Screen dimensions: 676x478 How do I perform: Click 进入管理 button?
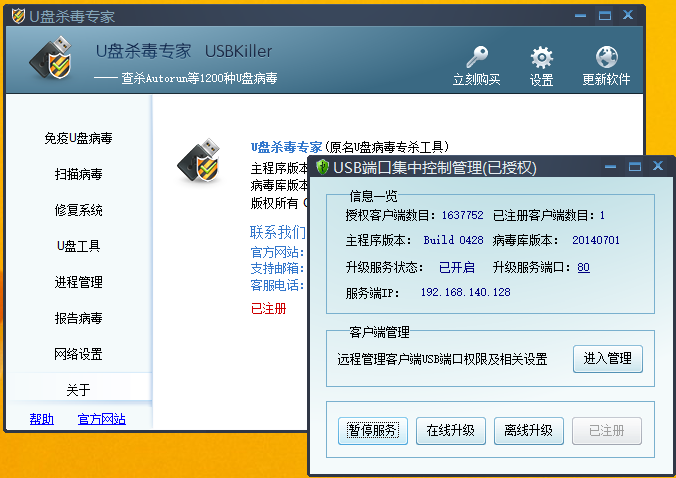607,359
